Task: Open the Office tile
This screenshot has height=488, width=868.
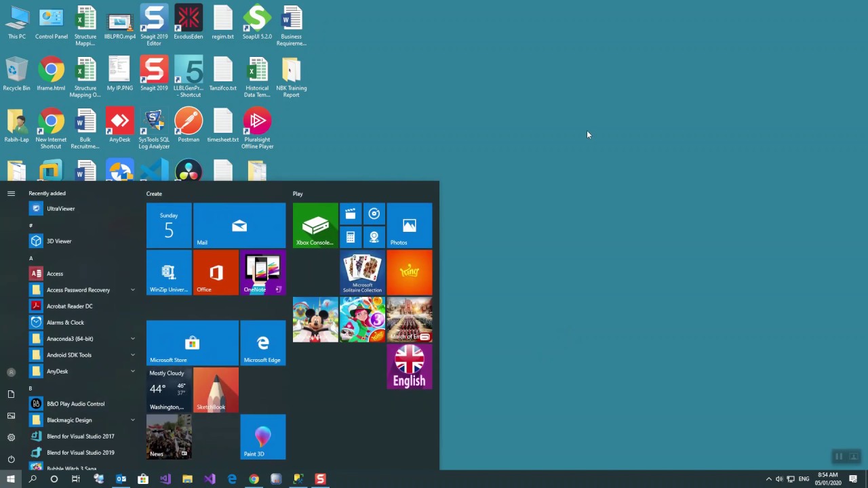Action: (216, 272)
